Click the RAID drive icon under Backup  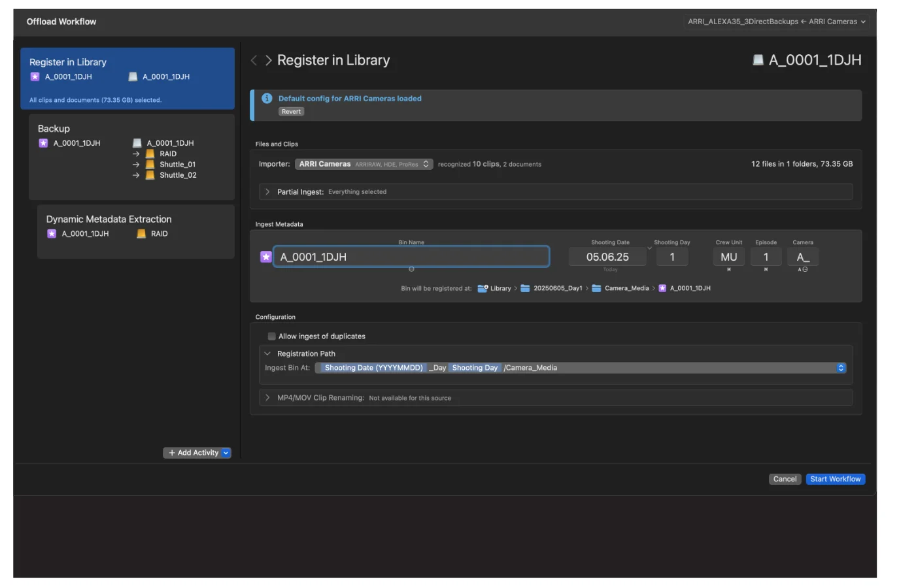point(150,154)
